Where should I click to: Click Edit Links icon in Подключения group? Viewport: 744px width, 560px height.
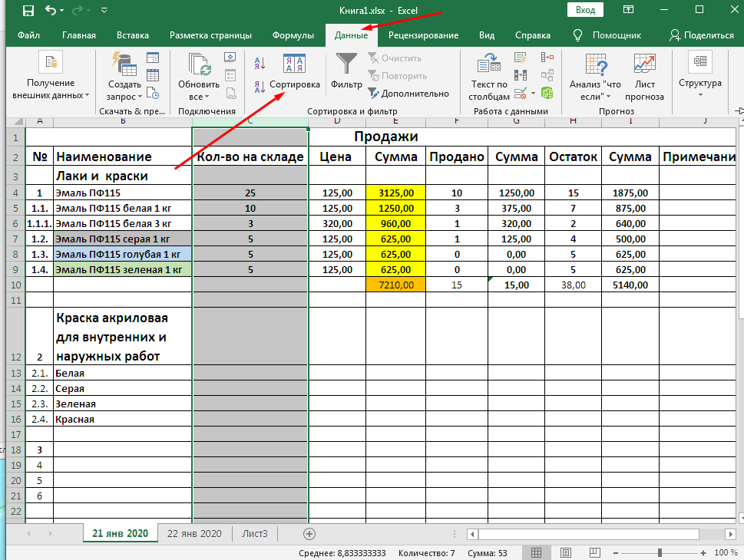click(x=231, y=93)
